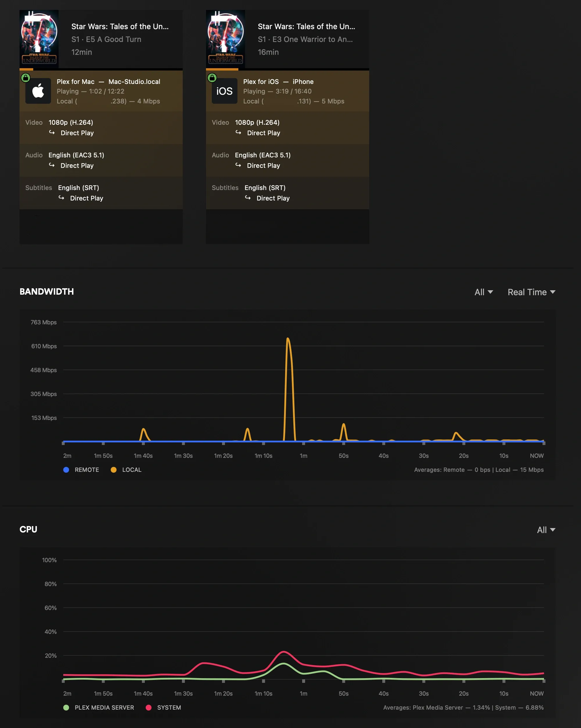Screen dimensions: 581x728
Task: Click the green secure lock icon on Mac session
Action: [26, 78]
